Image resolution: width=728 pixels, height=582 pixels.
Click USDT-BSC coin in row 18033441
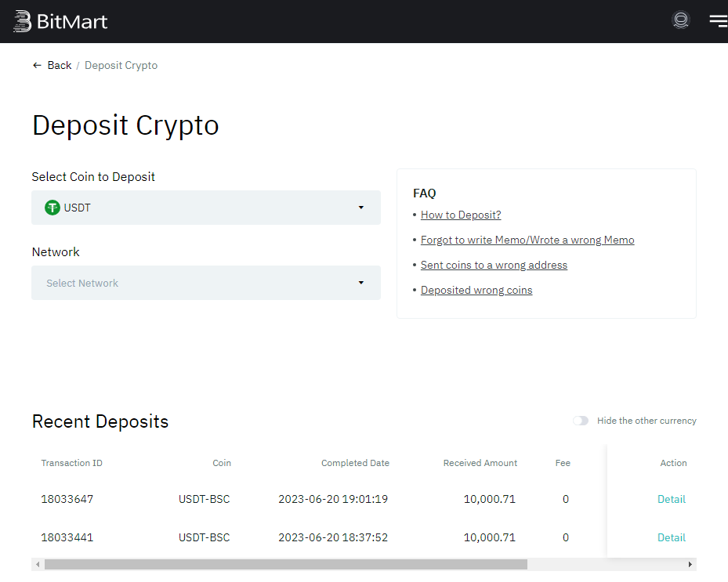tap(205, 537)
